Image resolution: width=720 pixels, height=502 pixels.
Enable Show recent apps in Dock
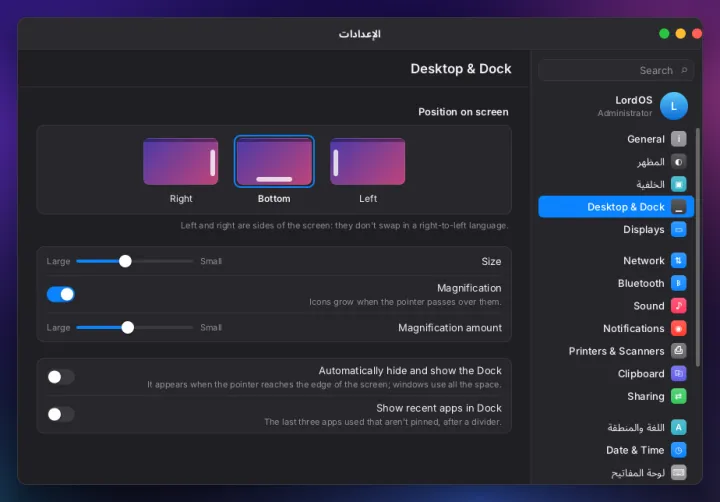61,414
